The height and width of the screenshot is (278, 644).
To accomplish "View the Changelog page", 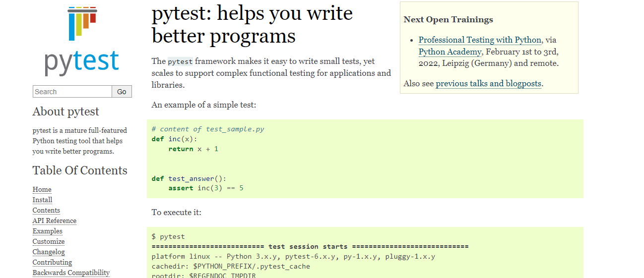I will click(x=49, y=252).
